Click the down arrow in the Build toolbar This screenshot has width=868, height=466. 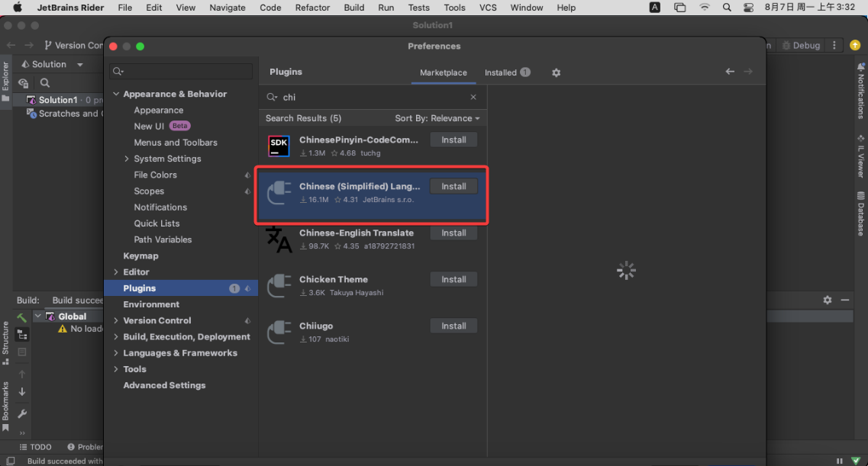[x=22, y=391]
